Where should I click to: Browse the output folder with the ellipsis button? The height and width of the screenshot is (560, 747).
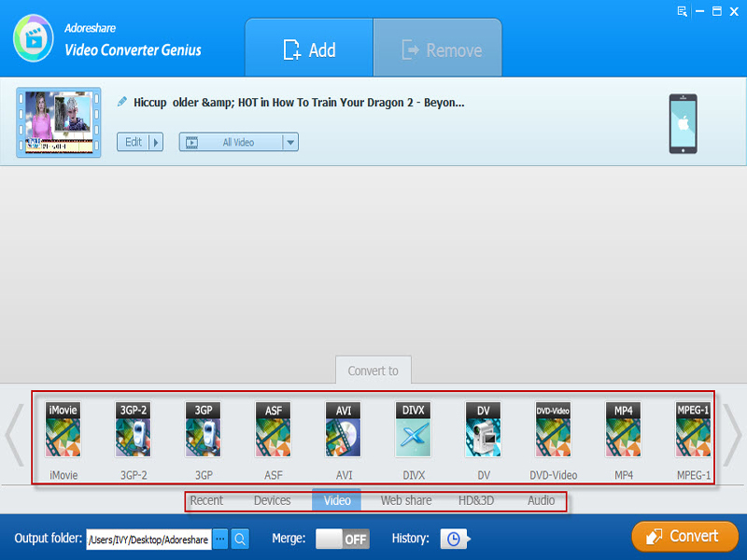[x=220, y=539]
